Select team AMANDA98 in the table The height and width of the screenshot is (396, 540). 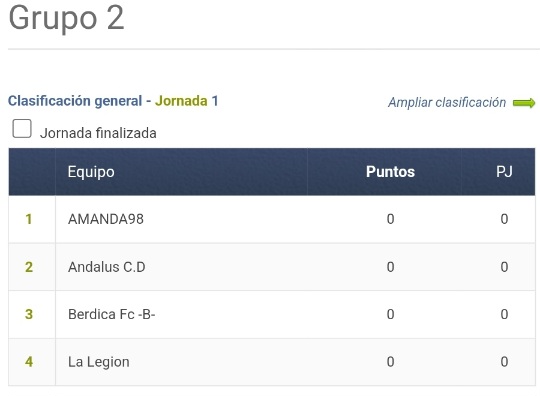(x=106, y=219)
